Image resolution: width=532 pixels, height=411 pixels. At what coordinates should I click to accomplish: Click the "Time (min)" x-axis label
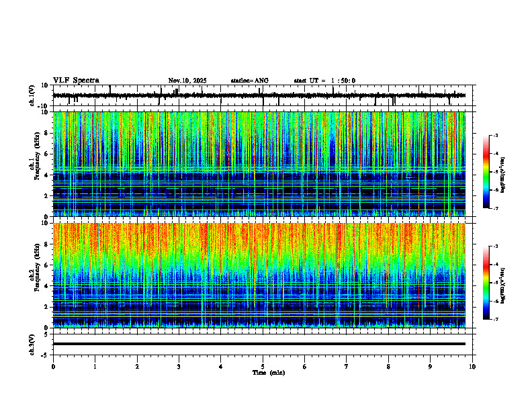pos(269,373)
